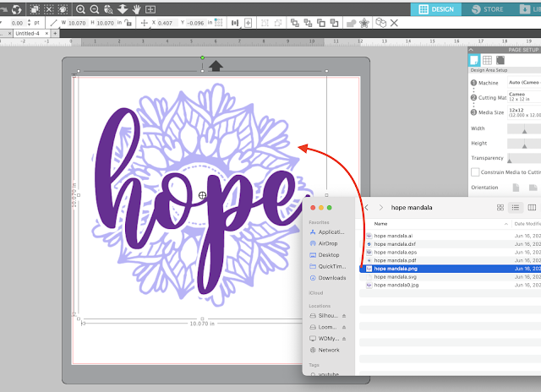Screen dimensions: 541x392
Task: Click the Height slider handle
Action: tap(524, 145)
